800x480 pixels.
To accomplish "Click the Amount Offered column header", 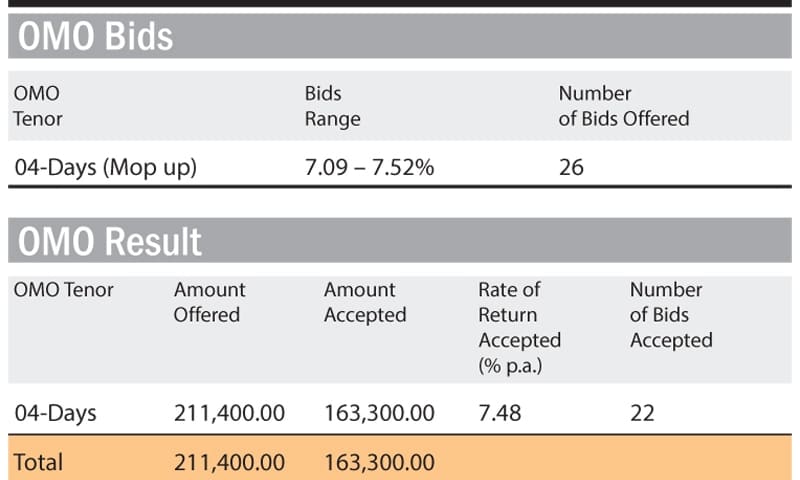I will point(209,302).
